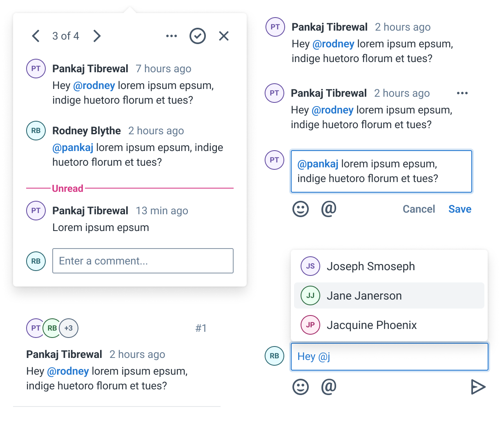Screen dimensions: 504x422
Task: Click the send comment arrow icon
Action: tap(478, 387)
